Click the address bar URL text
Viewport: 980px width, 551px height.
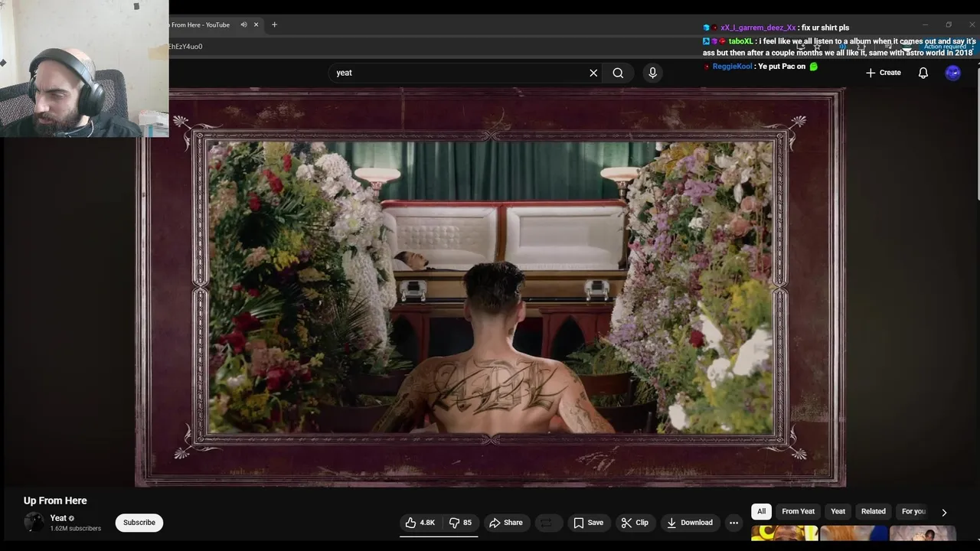pos(185,47)
